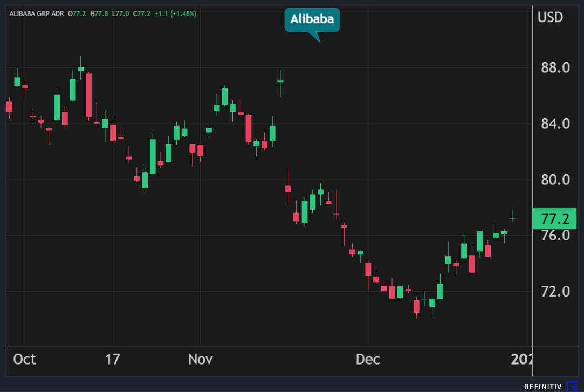Click the teal Alibaba callout label
Image resolution: width=584 pixels, height=392 pixels.
coord(312,19)
